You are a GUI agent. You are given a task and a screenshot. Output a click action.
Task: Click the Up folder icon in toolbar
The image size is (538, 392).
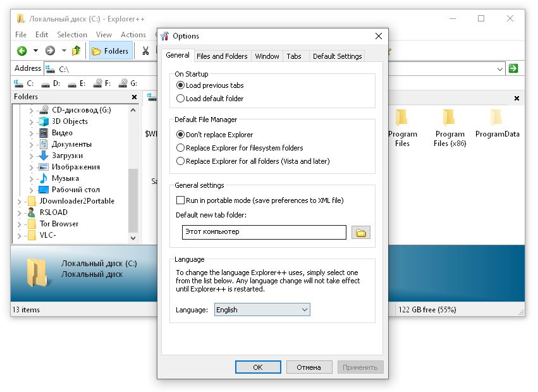(76, 51)
